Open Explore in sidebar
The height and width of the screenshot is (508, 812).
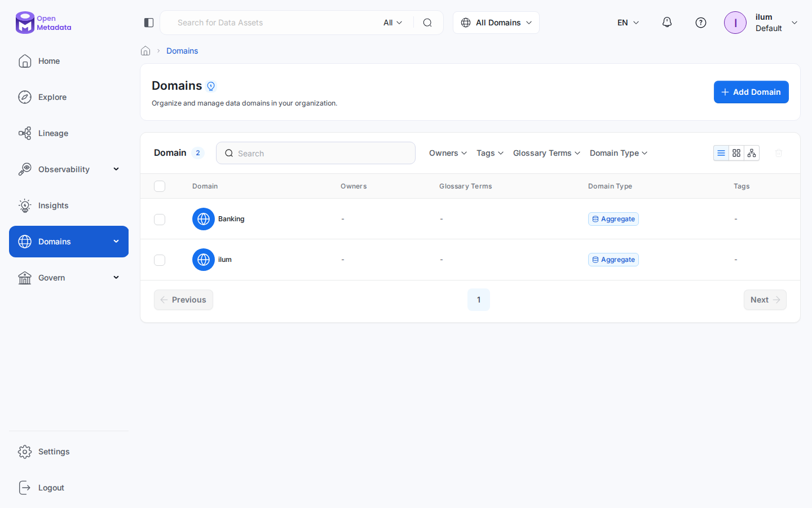(x=69, y=97)
